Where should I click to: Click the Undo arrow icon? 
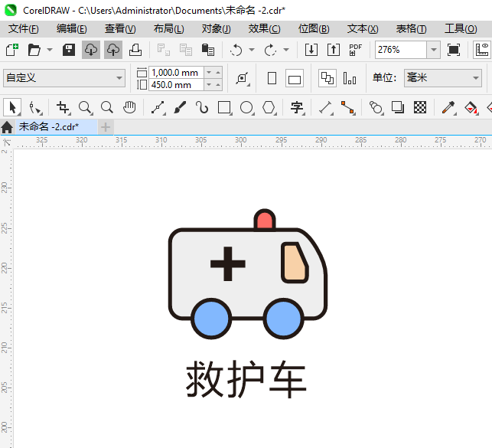(x=236, y=50)
